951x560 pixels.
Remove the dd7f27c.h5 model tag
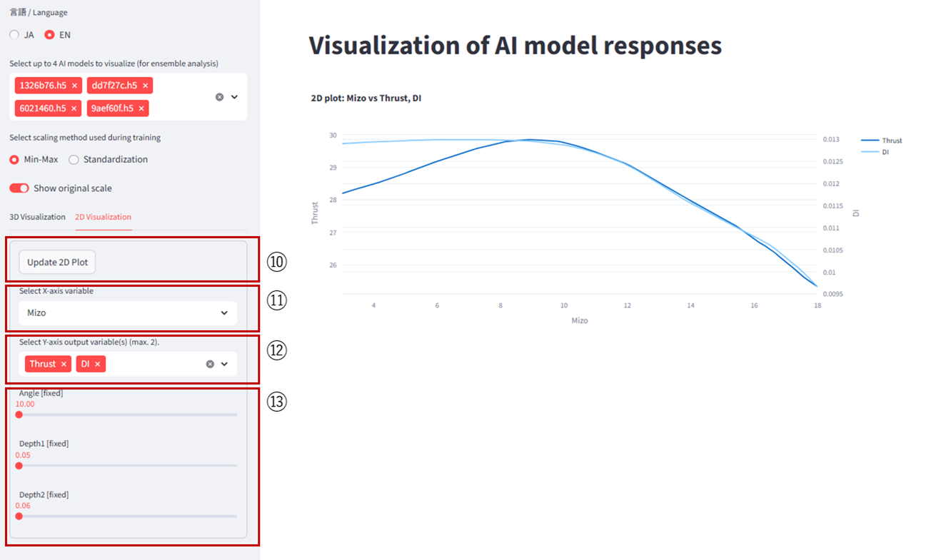(145, 86)
